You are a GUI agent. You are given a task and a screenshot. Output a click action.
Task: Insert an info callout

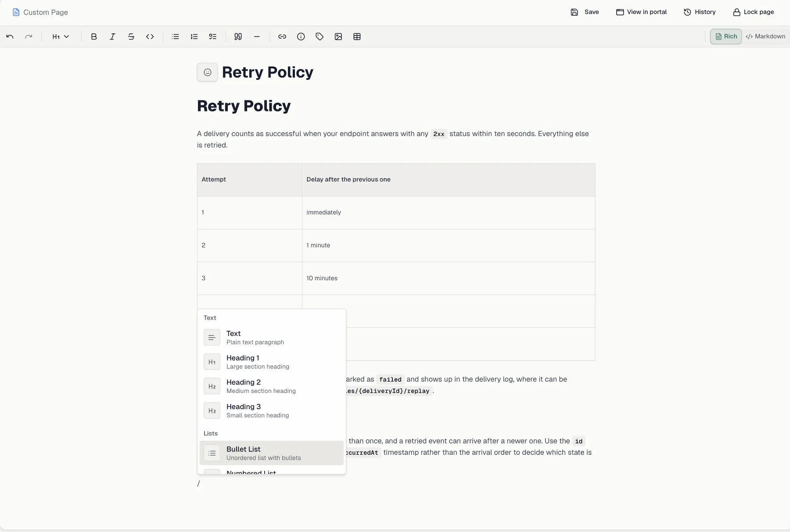pyautogui.click(x=301, y=37)
